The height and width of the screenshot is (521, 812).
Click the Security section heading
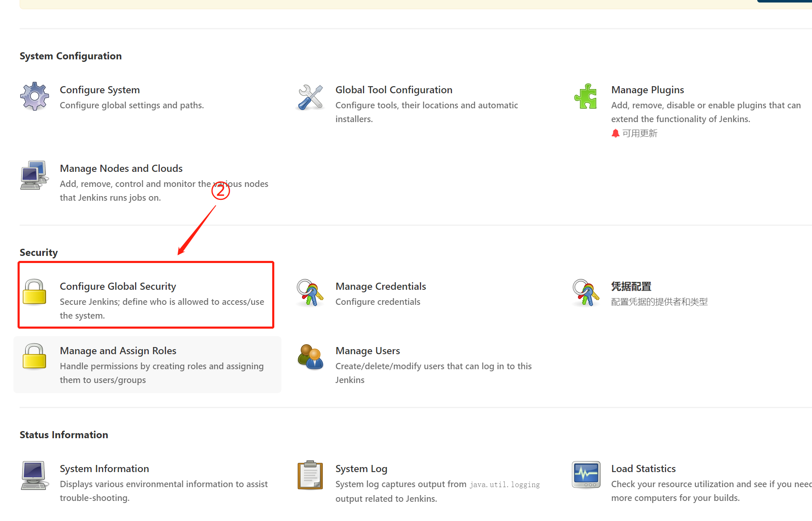38,253
